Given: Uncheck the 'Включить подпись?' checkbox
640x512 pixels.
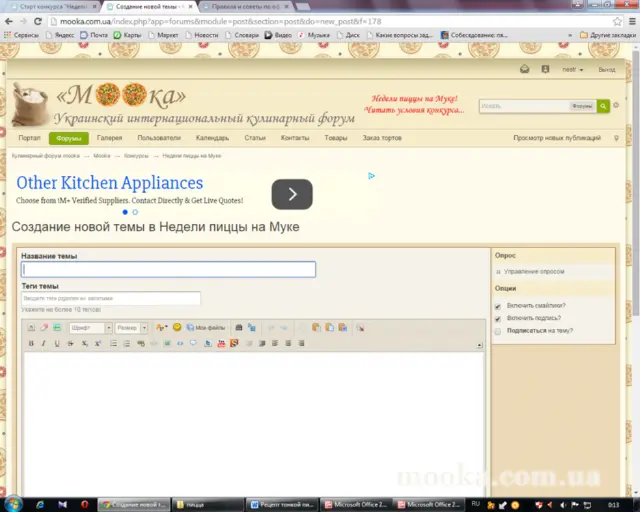Looking at the screenshot, I should click(498, 319).
